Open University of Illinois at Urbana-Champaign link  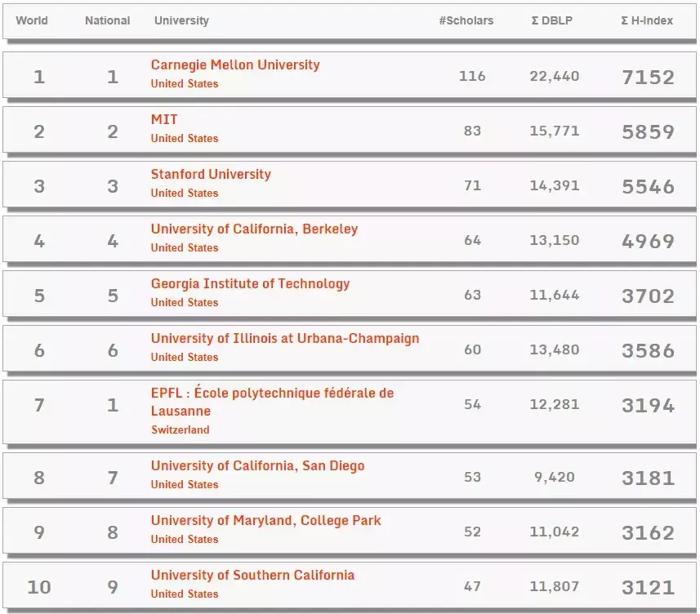(x=283, y=338)
